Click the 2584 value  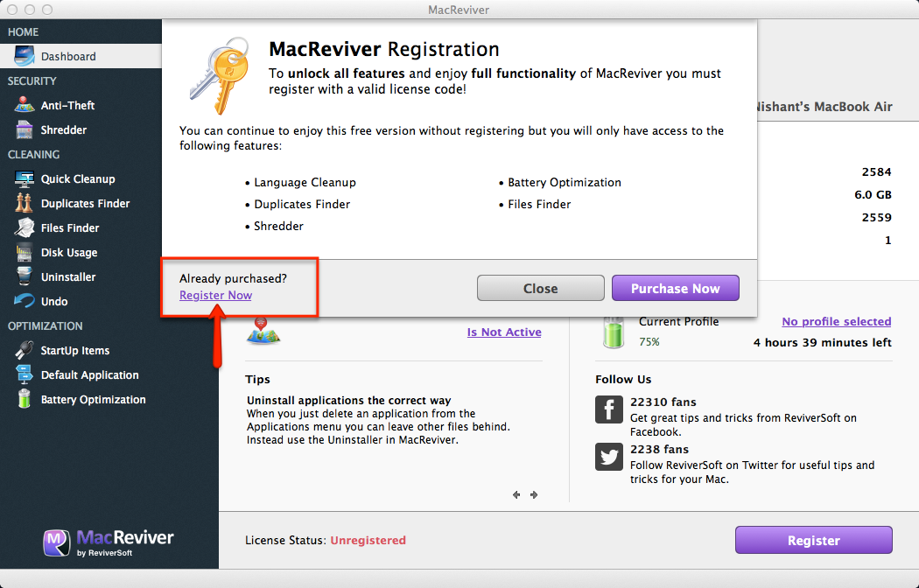pyautogui.click(x=876, y=171)
